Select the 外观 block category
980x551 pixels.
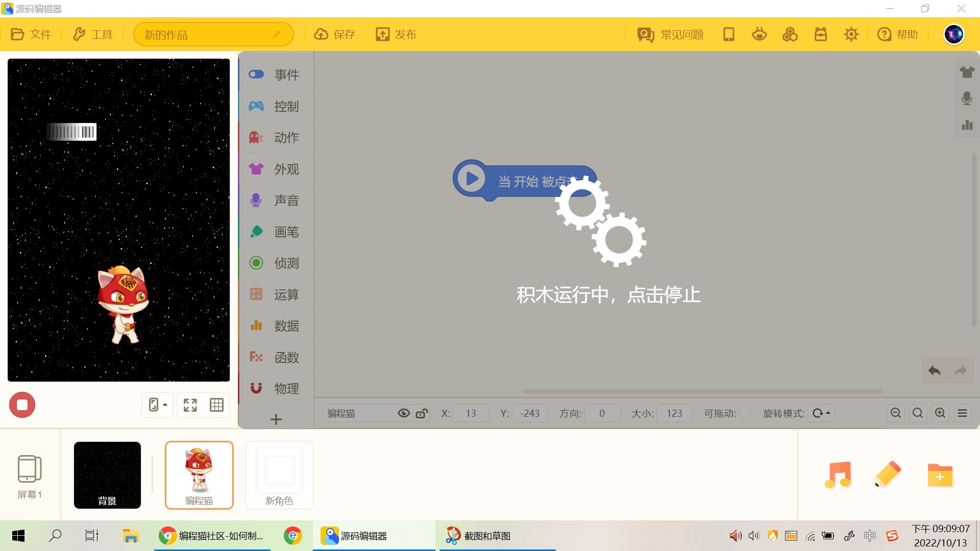coord(276,169)
